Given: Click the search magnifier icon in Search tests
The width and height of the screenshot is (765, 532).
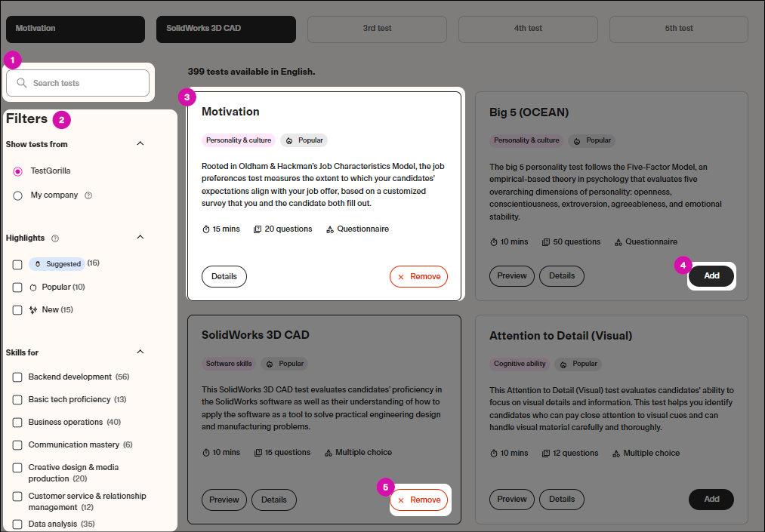Looking at the screenshot, I should [x=22, y=82].
